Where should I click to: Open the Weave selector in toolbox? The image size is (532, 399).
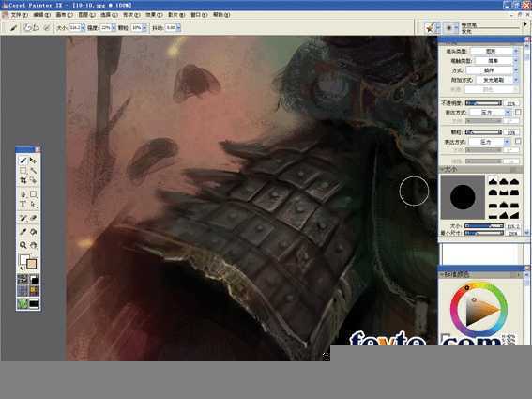(x=35, y=291)
